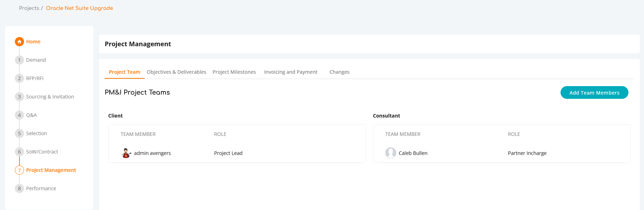The height and width of the screenshot is (210, 644).
Task: Click step 5 Selection number icon
Action: (19, 133)
